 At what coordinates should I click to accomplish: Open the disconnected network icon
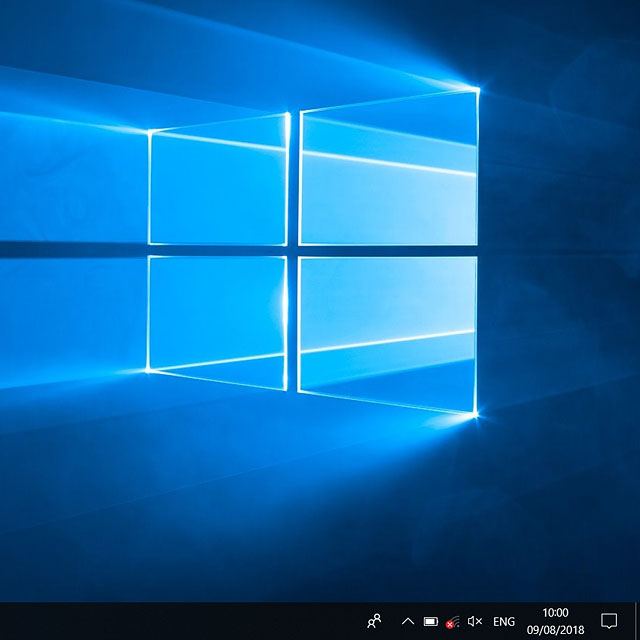tap(452, 622)
